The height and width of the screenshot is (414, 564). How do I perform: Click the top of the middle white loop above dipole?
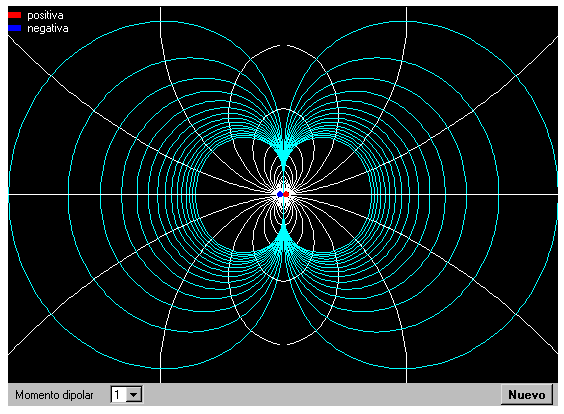(x=283, y=109)
